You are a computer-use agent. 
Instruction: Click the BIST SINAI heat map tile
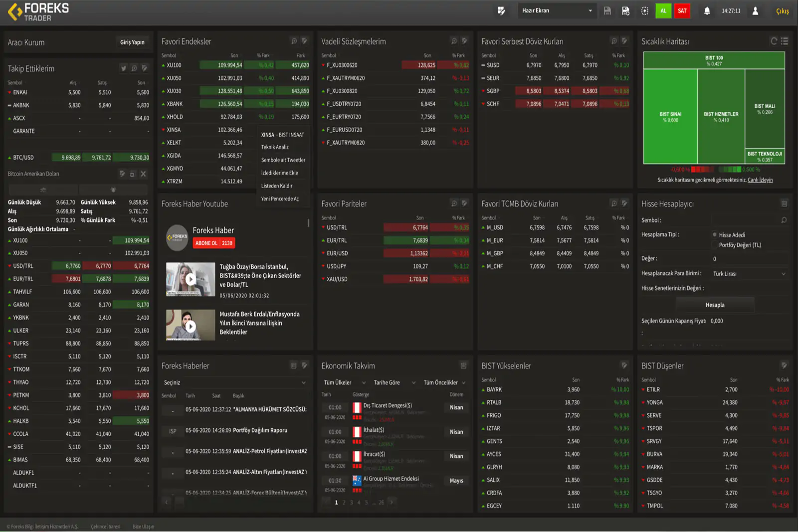(x=670, y=117)
